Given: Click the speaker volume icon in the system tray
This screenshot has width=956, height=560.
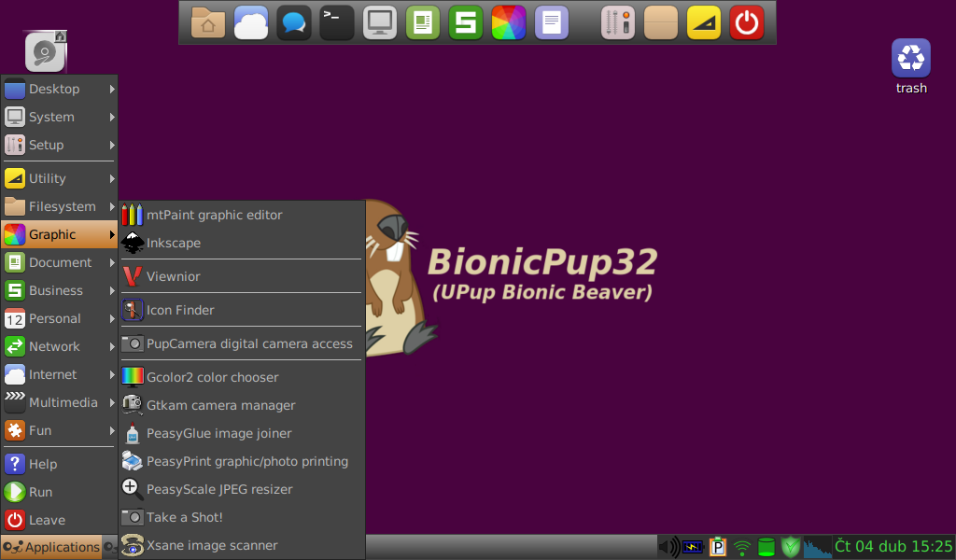Looking at the screenshot, I should (x=668, y=547).
